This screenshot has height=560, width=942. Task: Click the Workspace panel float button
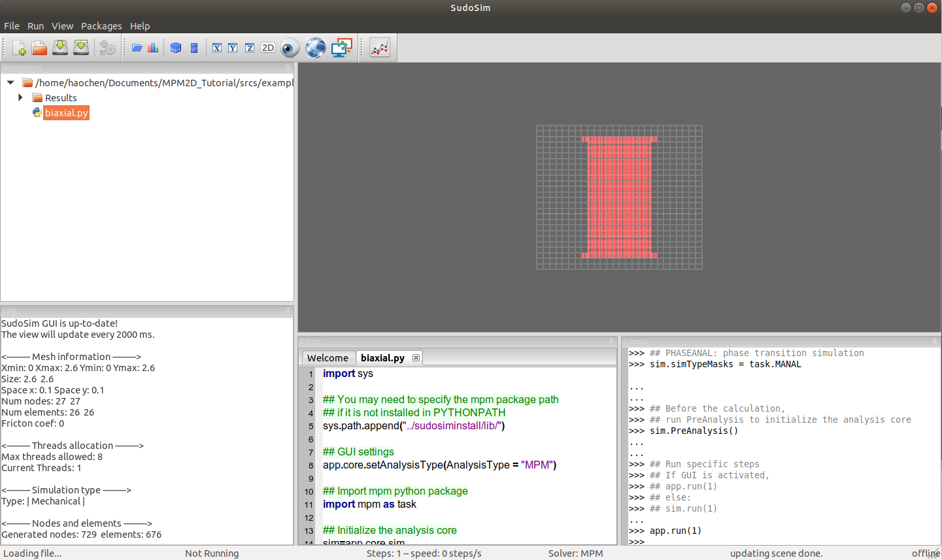point(287,67)
